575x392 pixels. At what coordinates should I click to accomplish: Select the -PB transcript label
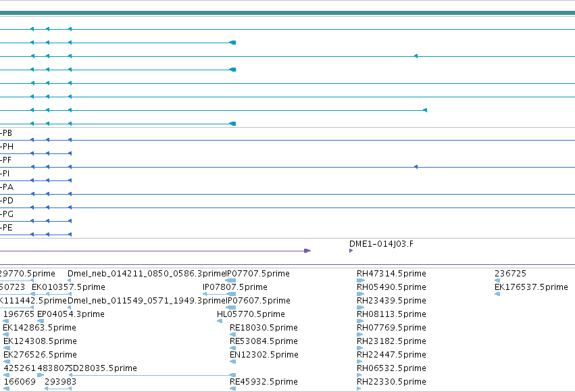[x=6, y=133]
